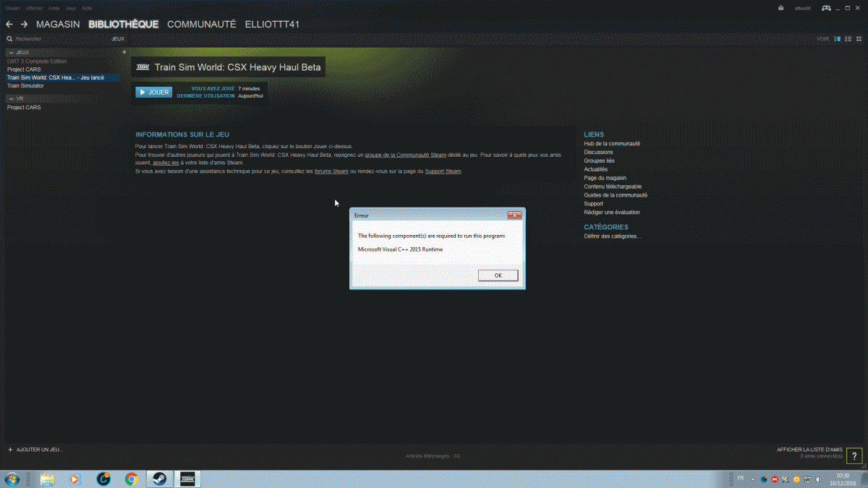Click the FR language indicator
868x488 pixels.
coord(740,478)
